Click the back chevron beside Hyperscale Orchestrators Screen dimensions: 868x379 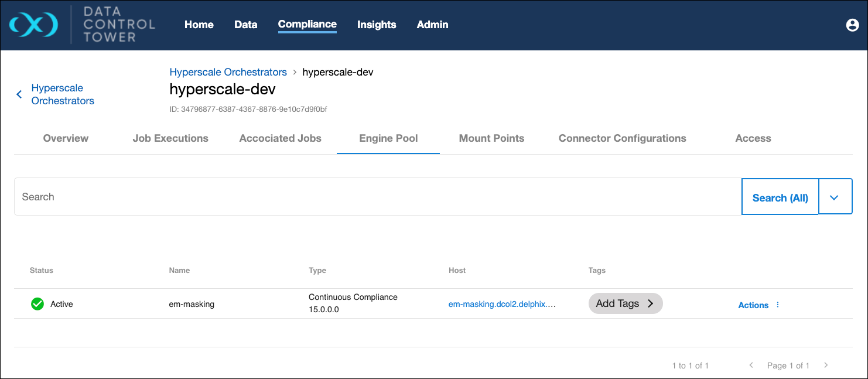(19, 94)
